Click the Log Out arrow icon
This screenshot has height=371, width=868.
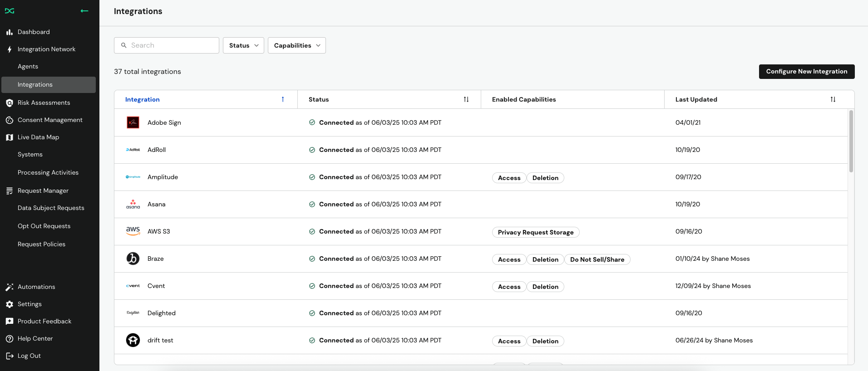10,356
